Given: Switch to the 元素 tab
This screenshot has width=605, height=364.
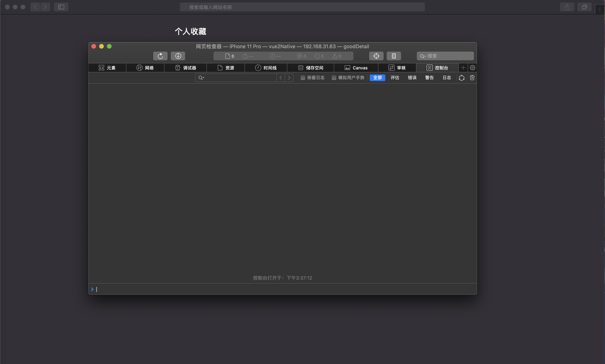Looking at the screenshot, I should (x=107, y=68).
